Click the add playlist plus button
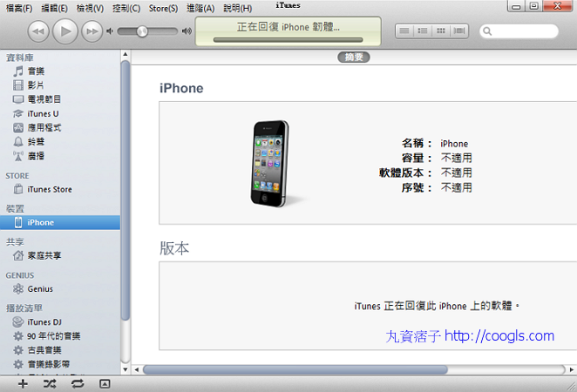The width and height of the screenshot is (577, 392). [x=23, y=384]
